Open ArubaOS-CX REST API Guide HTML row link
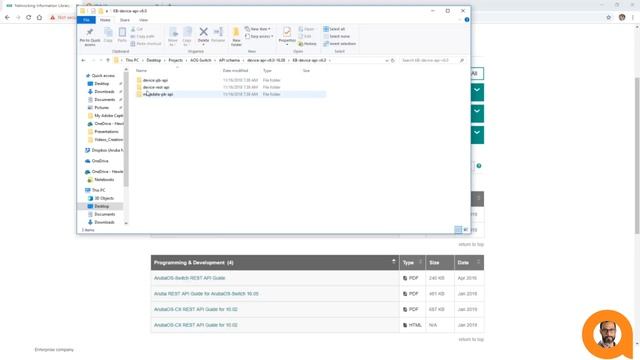Screen dimensions: 640x360 pyautogui.click(x=196, y=325)
